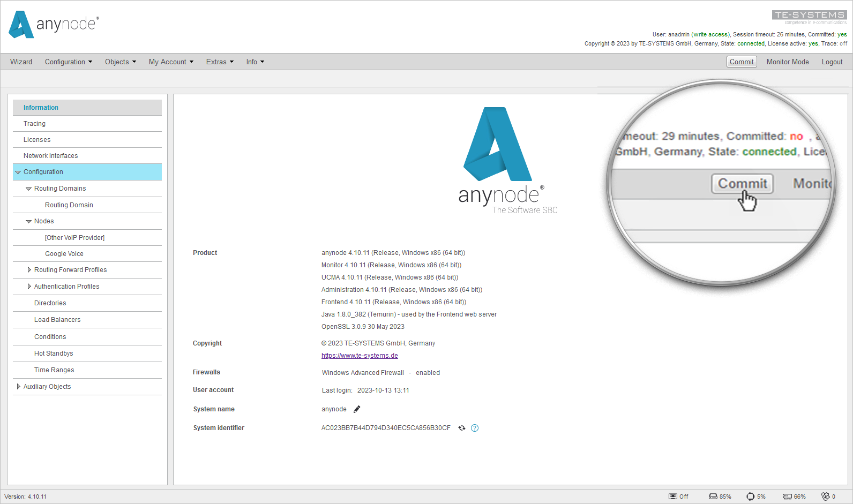Screen dimensions: 853x504
Task: Open the Info dropdown menu
Action: [x=255, y=62]
